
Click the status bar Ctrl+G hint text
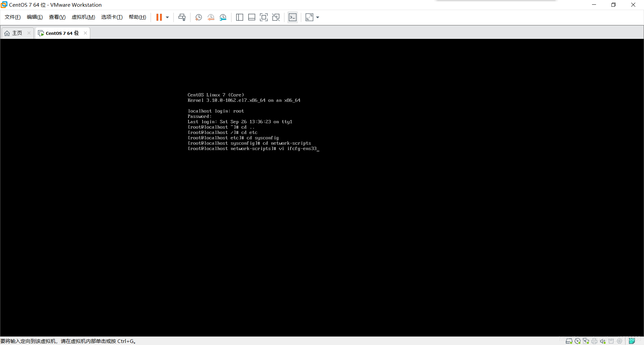[68, 341]
